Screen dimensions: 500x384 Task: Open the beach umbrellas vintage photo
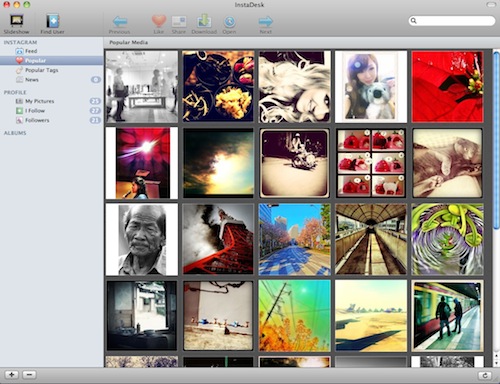pyautogui.click(x=218, y=316)
